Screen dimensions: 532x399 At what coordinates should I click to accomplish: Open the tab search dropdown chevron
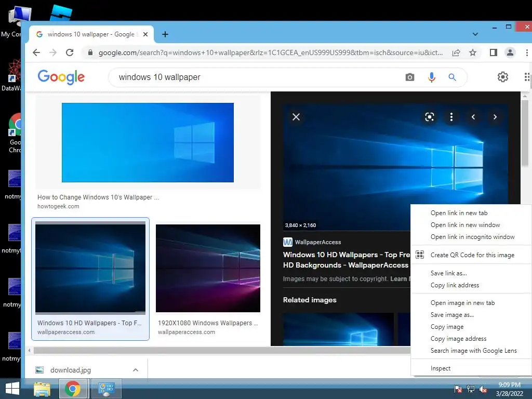(x=475, y=34)
